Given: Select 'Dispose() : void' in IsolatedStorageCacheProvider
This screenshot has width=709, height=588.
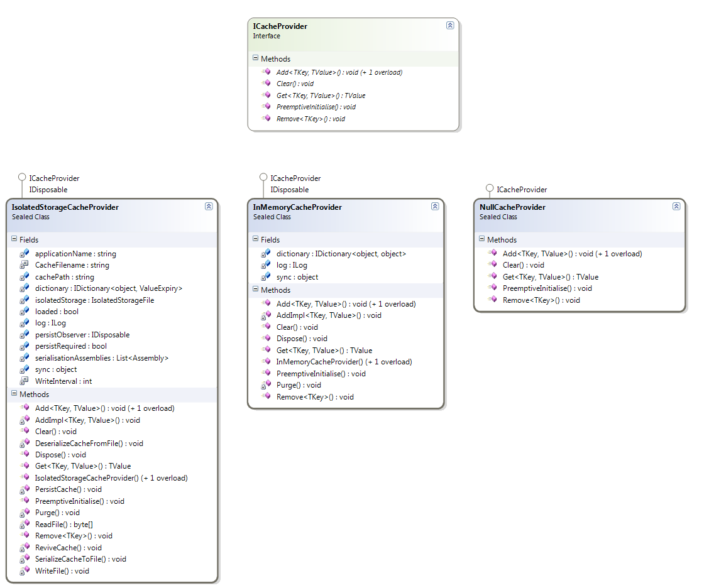Looking at the screenshot, I should 60,455.
